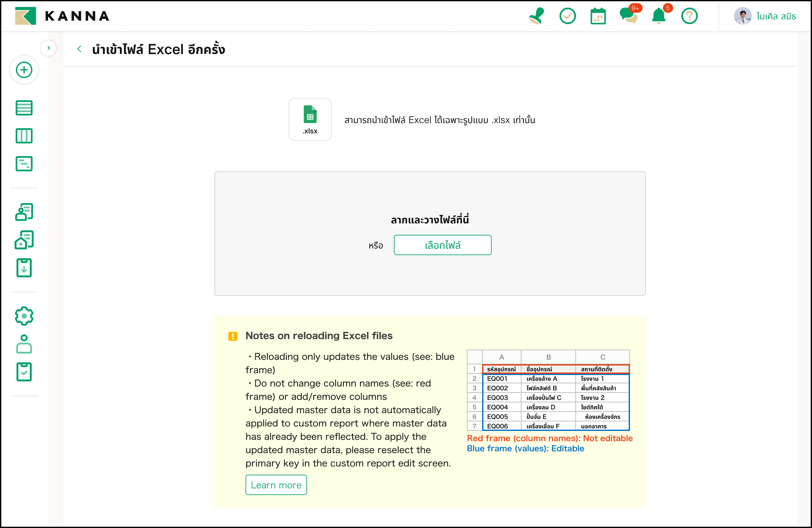Open notifications bell with 5 badge
The width and height of the screenshot is (812, 528).
pyautogui.click(x=658, y=16)
